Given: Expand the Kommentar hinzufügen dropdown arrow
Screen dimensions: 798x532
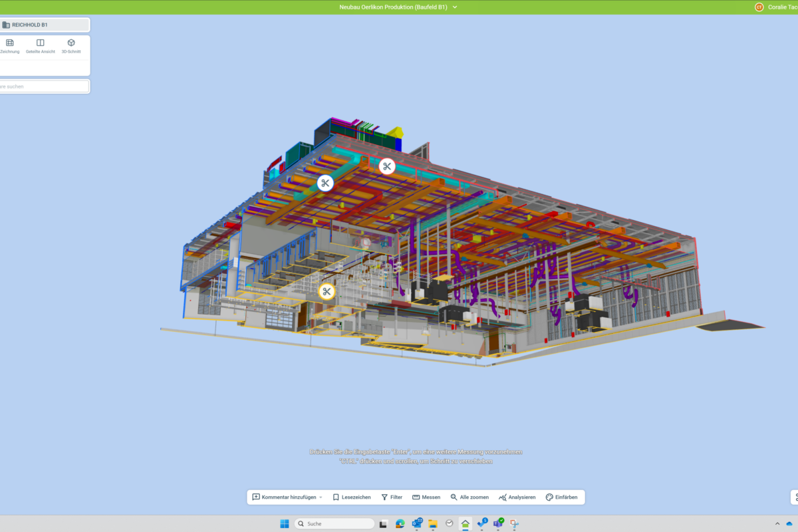Looking at the screenshot, I should coord(321,497).
